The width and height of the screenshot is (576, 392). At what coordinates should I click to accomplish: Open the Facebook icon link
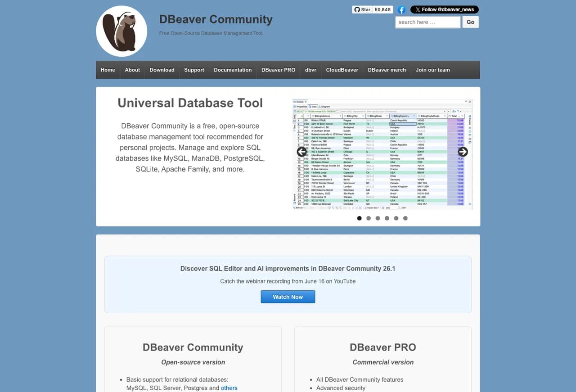pyautogui.click(x=401, y=9)
